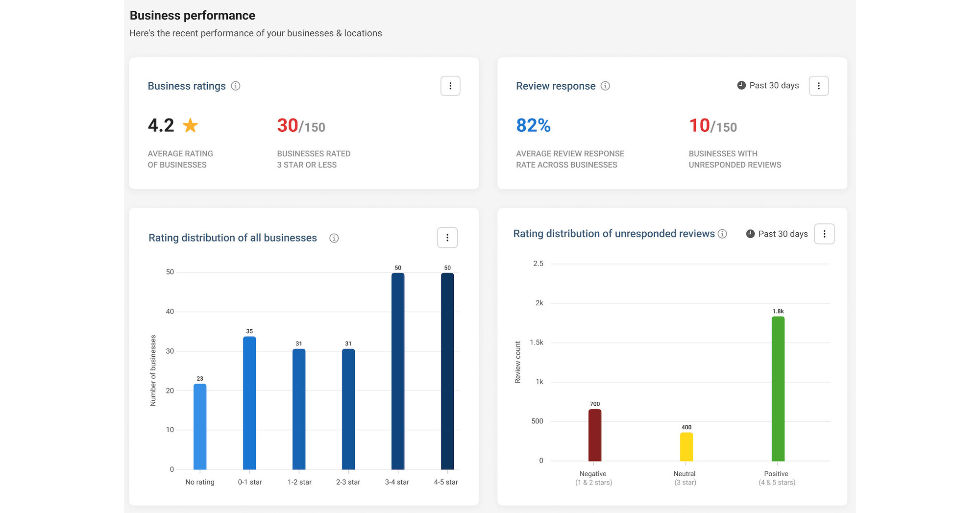Open the Business ratings card kebab menu
This screenshot has height=513, width=980.
450,86
